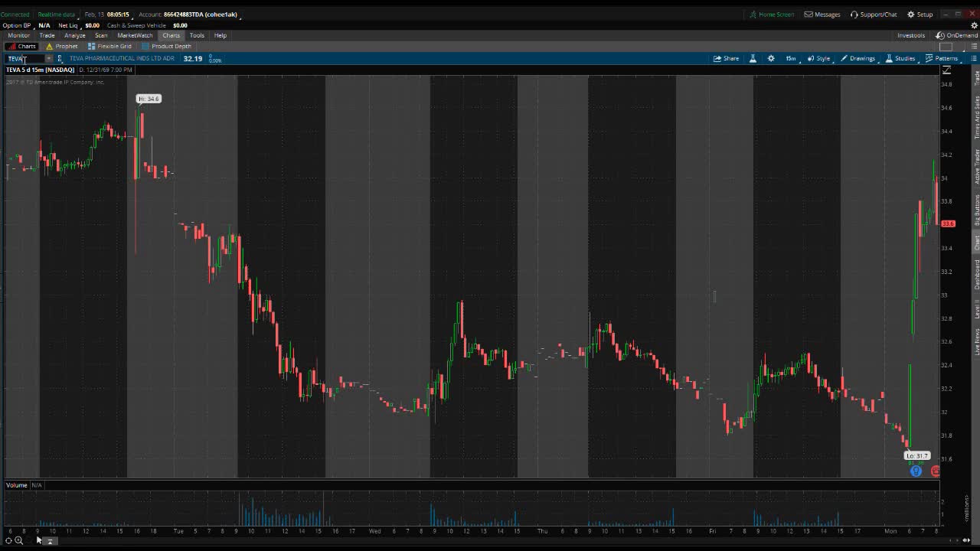Select the Product Depth sub-tab
980x551 pixels.
click(166, 46)
